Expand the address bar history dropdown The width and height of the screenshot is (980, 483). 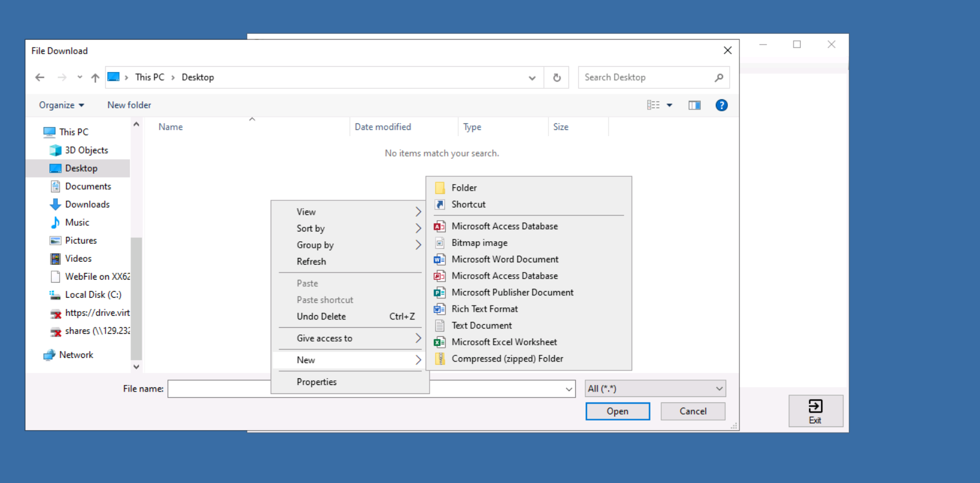click(532, 78)
